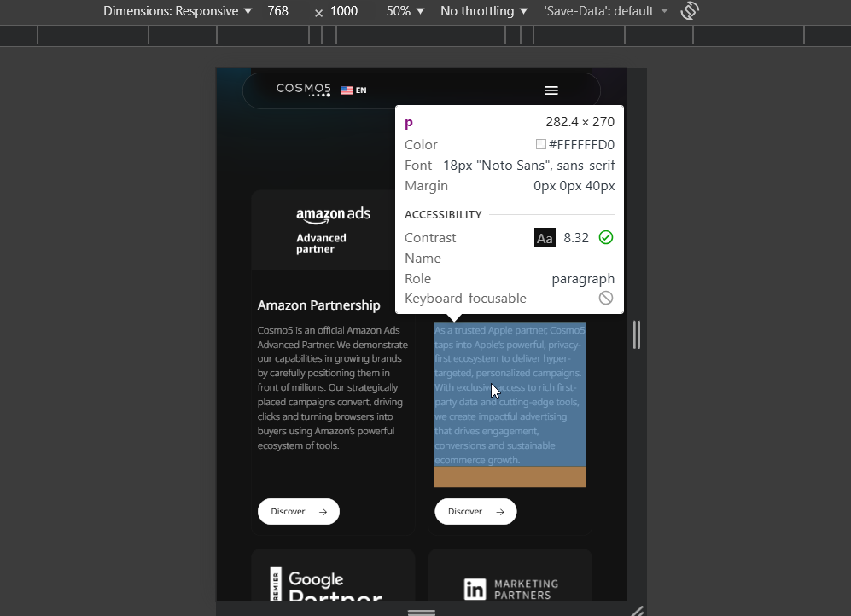
Task: Click the Cosmo5 logo
Action: click(303, 90)
